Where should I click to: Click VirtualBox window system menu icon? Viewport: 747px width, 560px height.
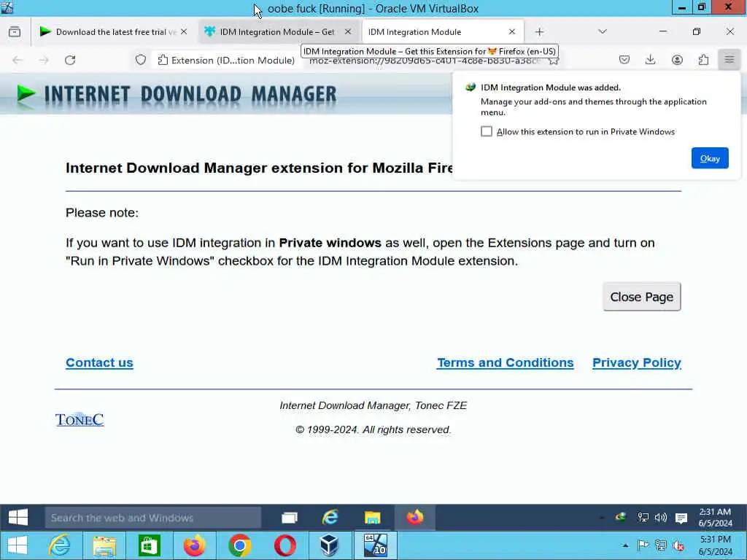pos(7,7)
